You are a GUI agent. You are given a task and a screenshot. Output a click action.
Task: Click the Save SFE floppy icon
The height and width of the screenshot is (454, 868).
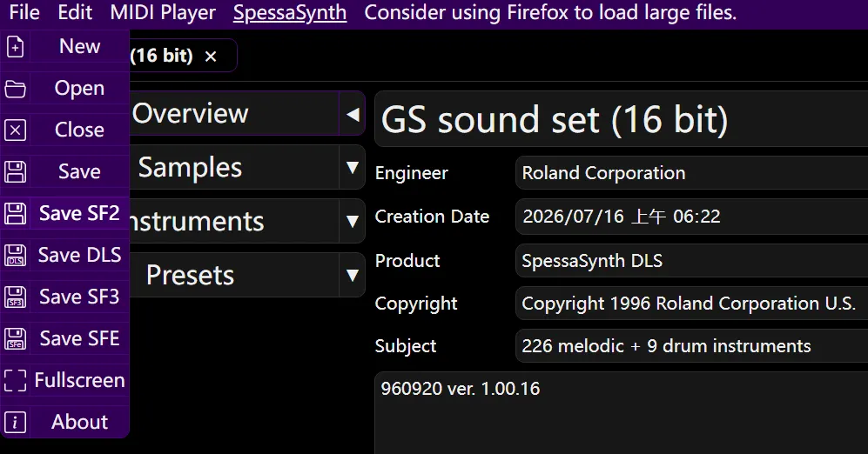pyautogui.click(x=15, y=338)
